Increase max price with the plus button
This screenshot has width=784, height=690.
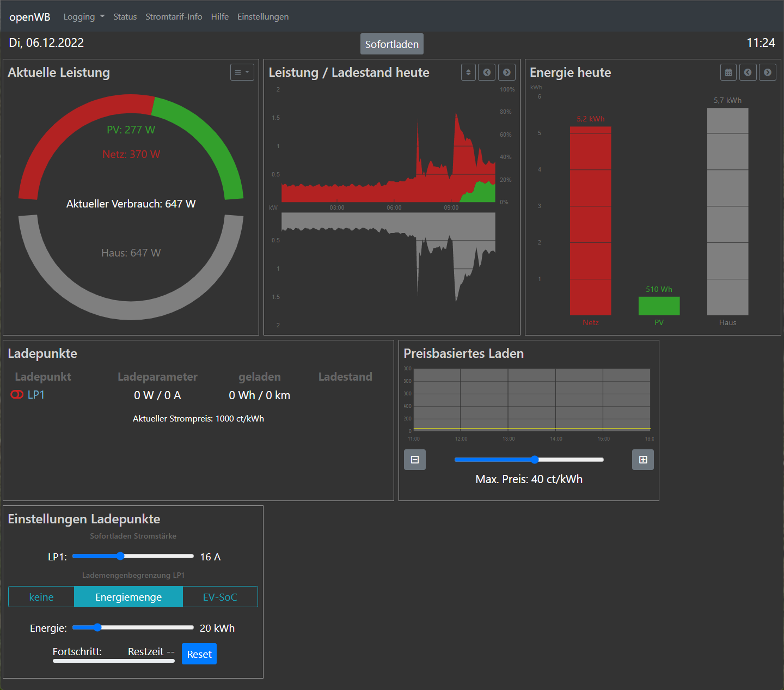[643, 460]
